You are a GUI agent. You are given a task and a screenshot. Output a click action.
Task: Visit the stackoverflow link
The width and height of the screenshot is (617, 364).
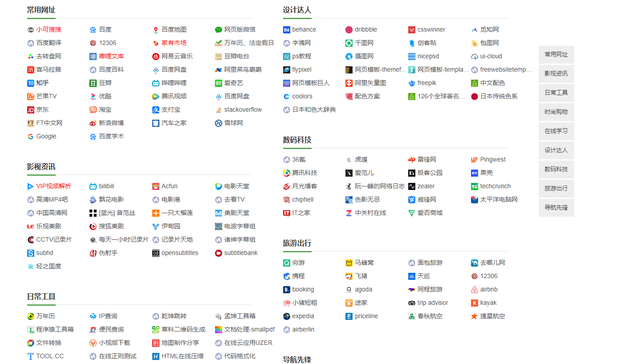pyautogui.click(x=243, y=110)
